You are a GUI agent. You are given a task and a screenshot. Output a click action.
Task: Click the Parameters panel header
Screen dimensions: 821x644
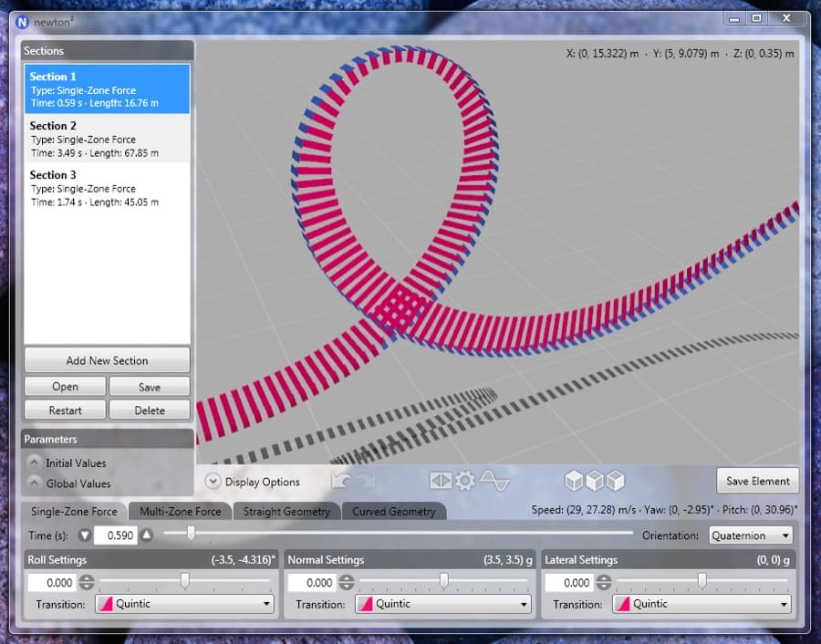[108, 439]
